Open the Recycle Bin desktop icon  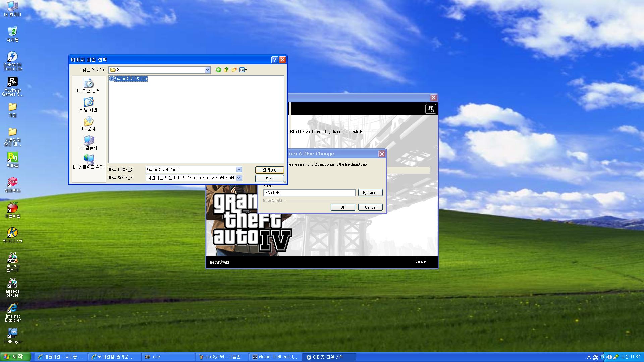(12, 34)
